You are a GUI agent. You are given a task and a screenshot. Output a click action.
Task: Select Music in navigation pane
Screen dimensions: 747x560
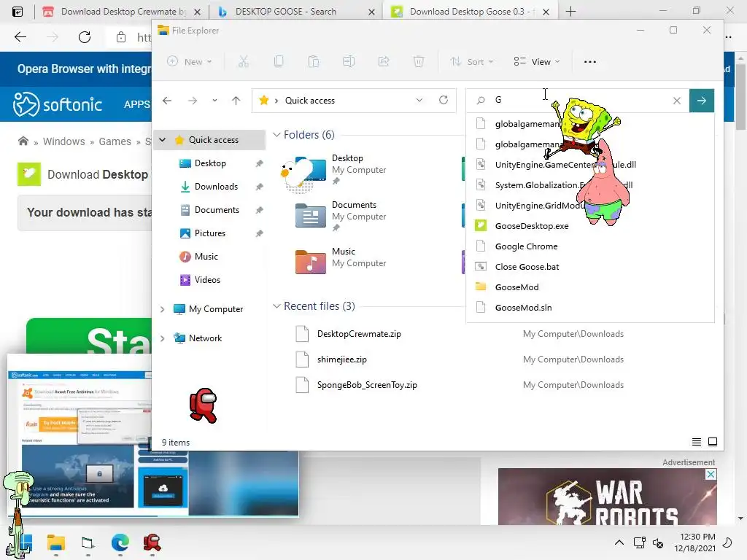[x=206, y=256]
